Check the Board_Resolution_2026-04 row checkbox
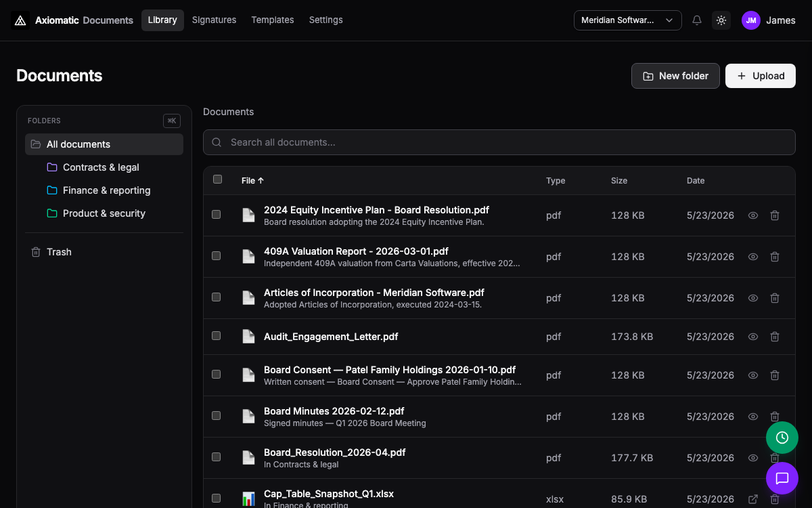 tap(217, 457)
